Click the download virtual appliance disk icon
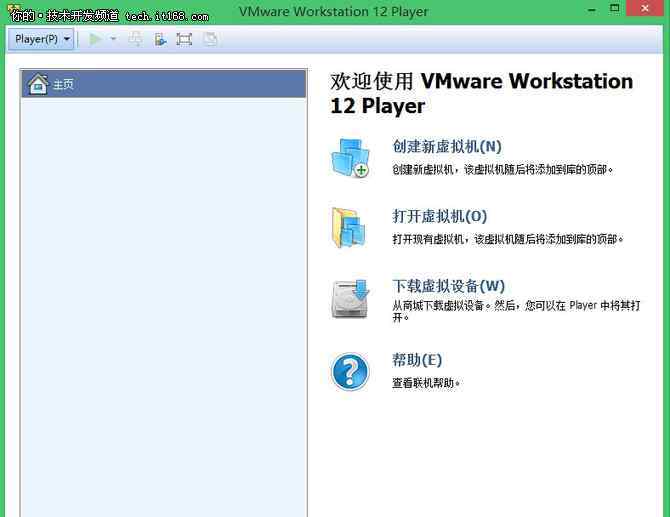670x517 pixels. [x=350, y=299]
